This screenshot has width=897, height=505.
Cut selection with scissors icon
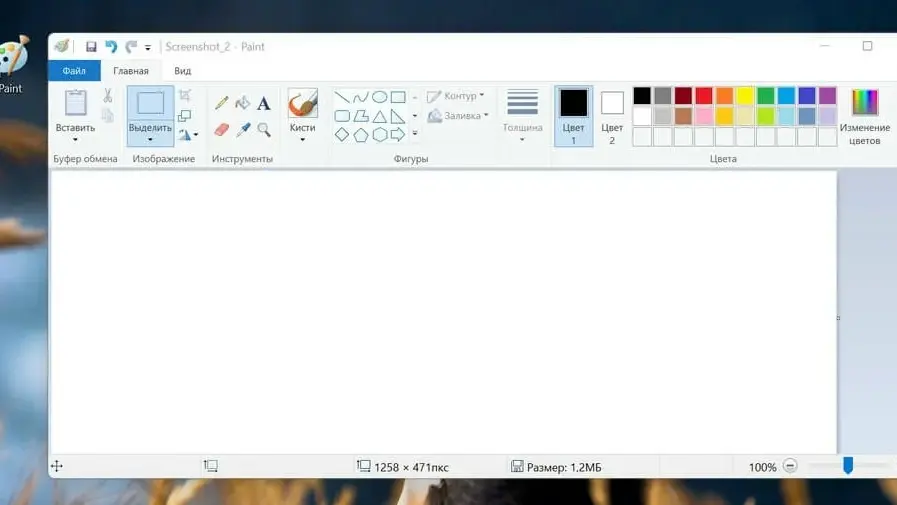(108, 96)
